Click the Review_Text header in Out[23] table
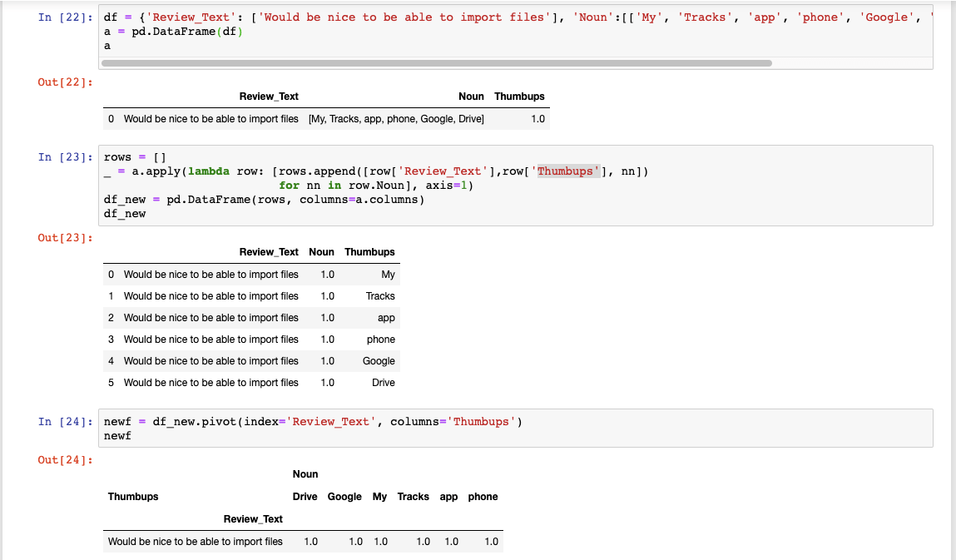The width and height of the screenshot is (956, 560). click(x=269, y=252)
